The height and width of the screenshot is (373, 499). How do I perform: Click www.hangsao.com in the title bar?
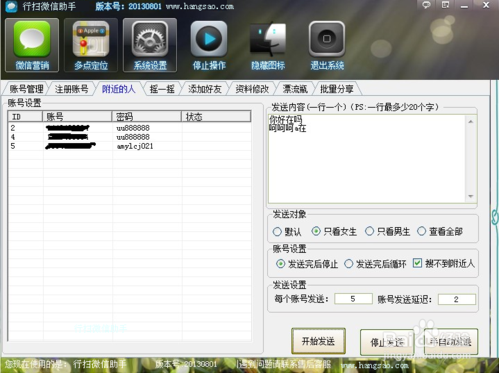coord(200,6)
